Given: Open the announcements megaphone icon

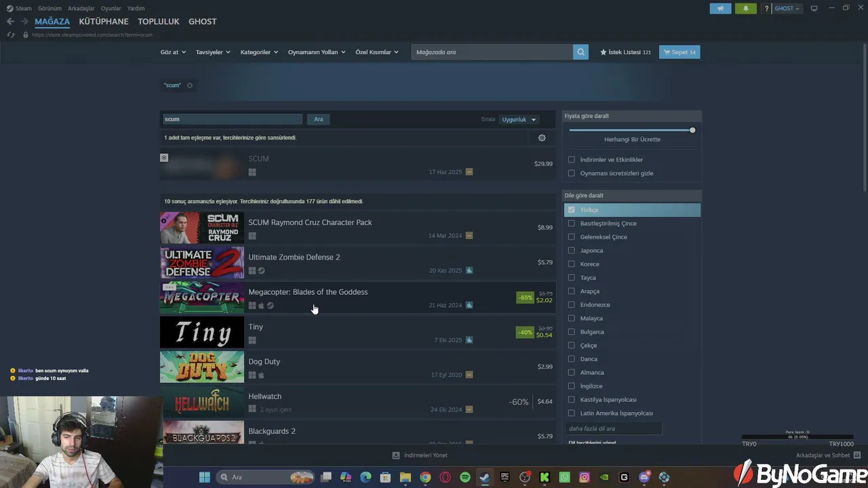Looking at the screenshot, I should pos(721,8).
